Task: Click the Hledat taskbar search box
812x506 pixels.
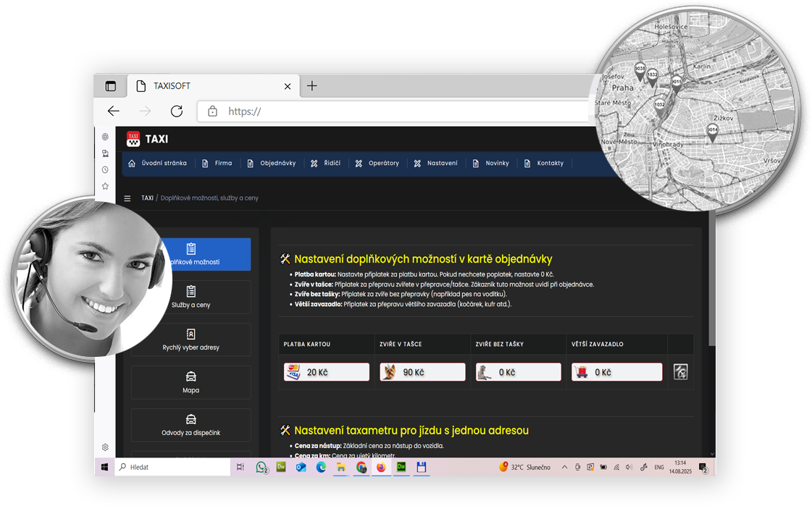Action: pos(173,467)
